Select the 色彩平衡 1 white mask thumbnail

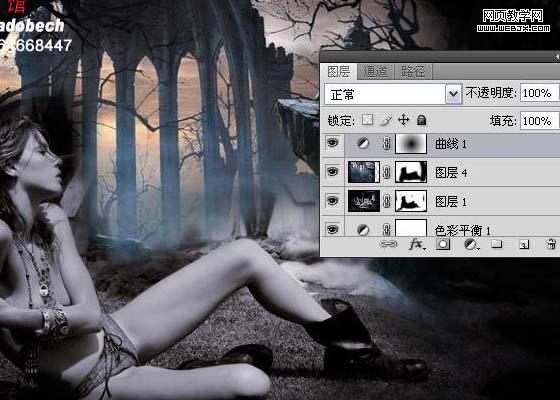[411, 228]
